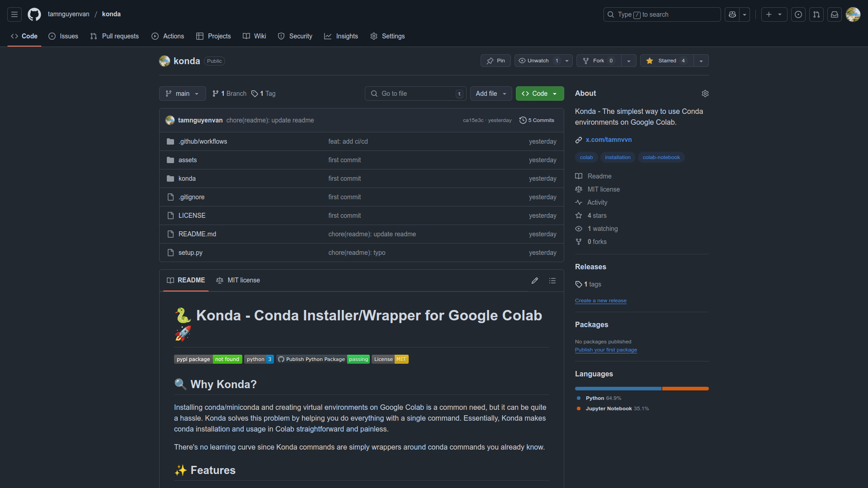View the 1 Tag listing

click(x=263, y=94)
